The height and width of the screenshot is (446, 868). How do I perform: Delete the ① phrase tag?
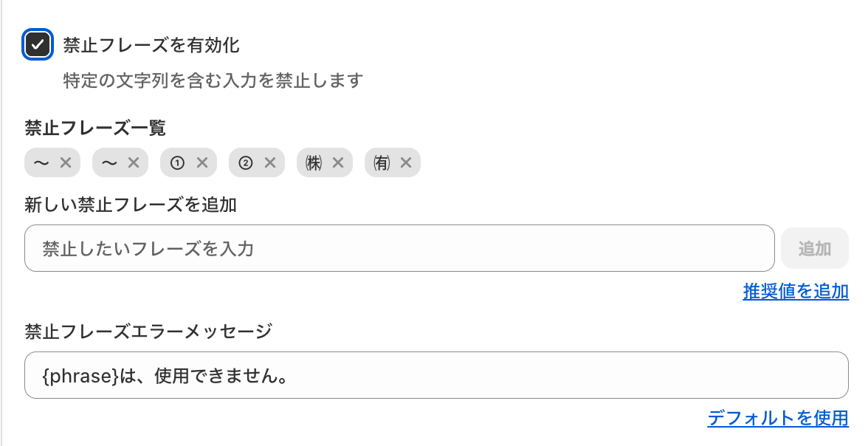click(201, 163)
